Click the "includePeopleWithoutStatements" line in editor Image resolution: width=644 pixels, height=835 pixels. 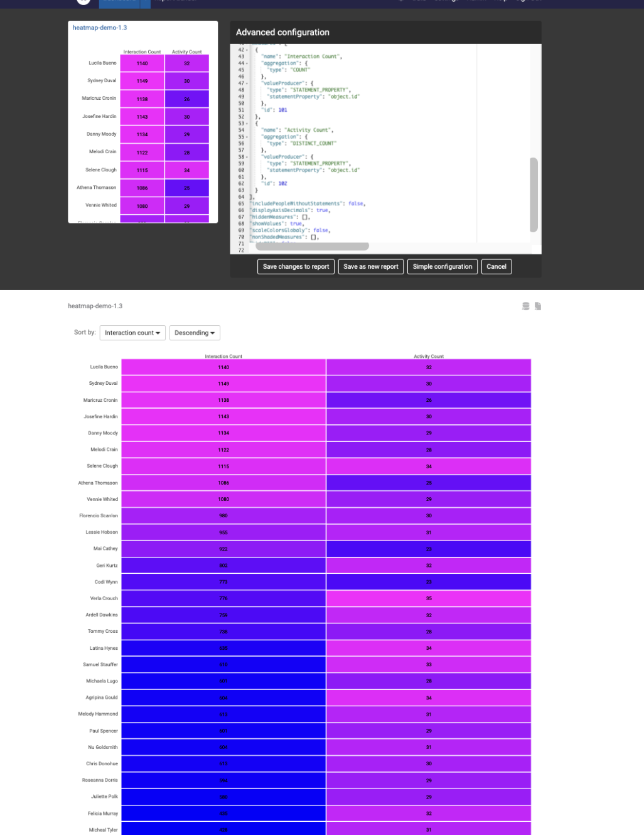tap(308, 203)
